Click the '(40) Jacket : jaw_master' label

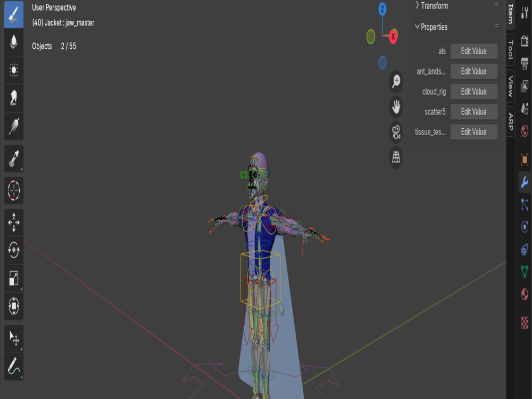pyautogui.click(x=63, y=23)
